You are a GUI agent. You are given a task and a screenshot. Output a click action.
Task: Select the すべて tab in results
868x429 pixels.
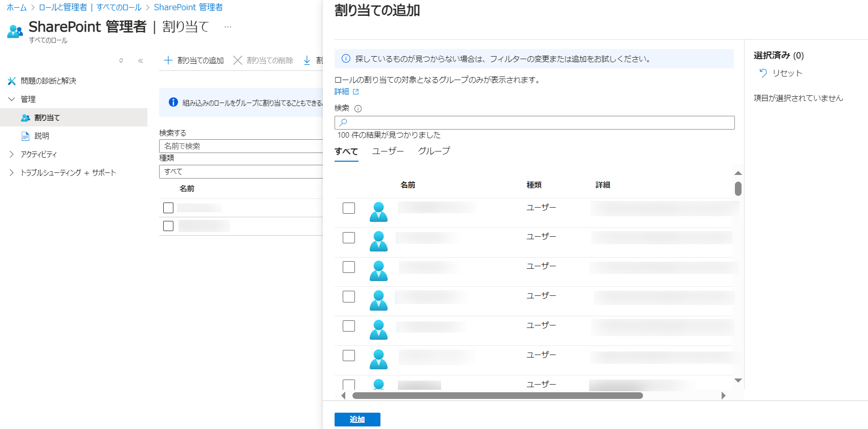[346, 152]
